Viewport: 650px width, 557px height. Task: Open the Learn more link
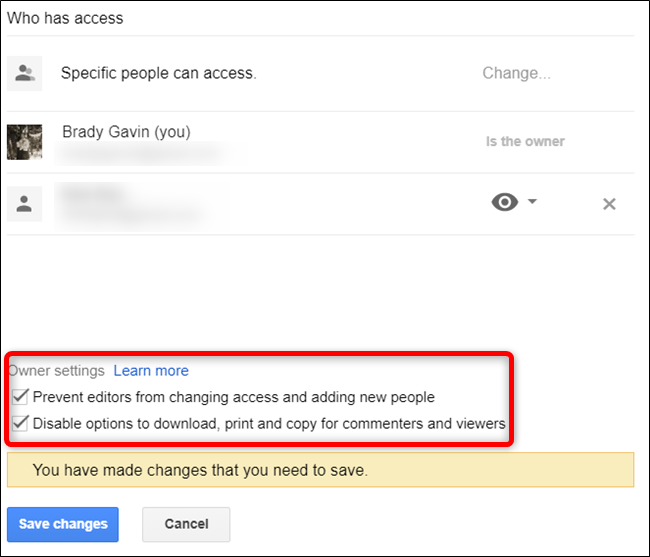tap(151, 371)
